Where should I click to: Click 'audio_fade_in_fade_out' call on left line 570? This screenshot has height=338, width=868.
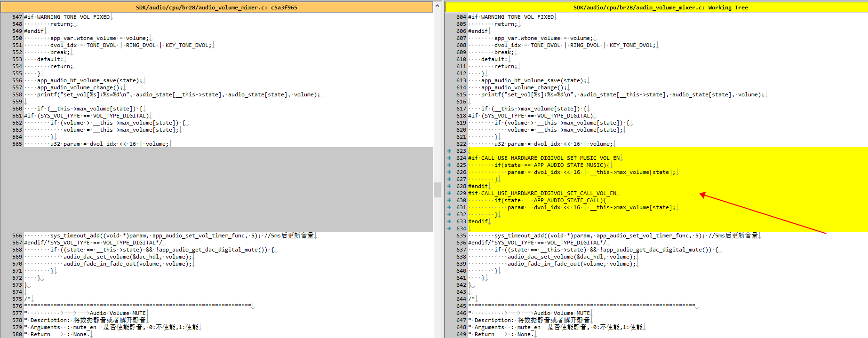click(x=127, y=264)
